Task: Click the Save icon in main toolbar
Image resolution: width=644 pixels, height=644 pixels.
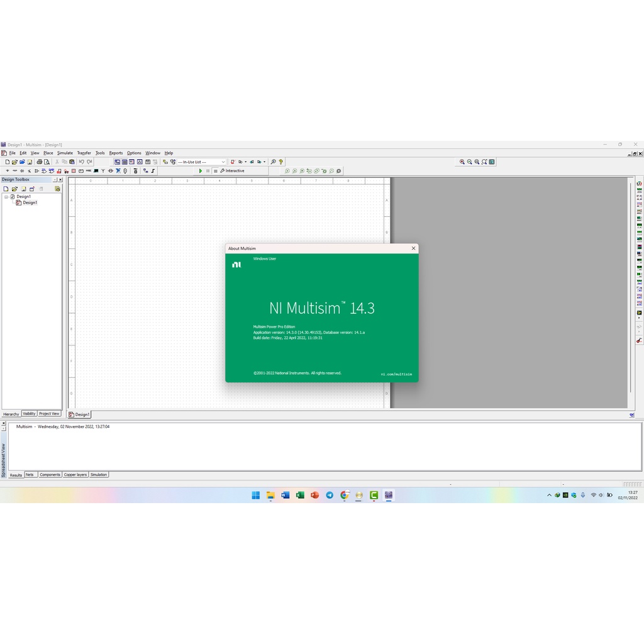Action: tap(30, 162)
